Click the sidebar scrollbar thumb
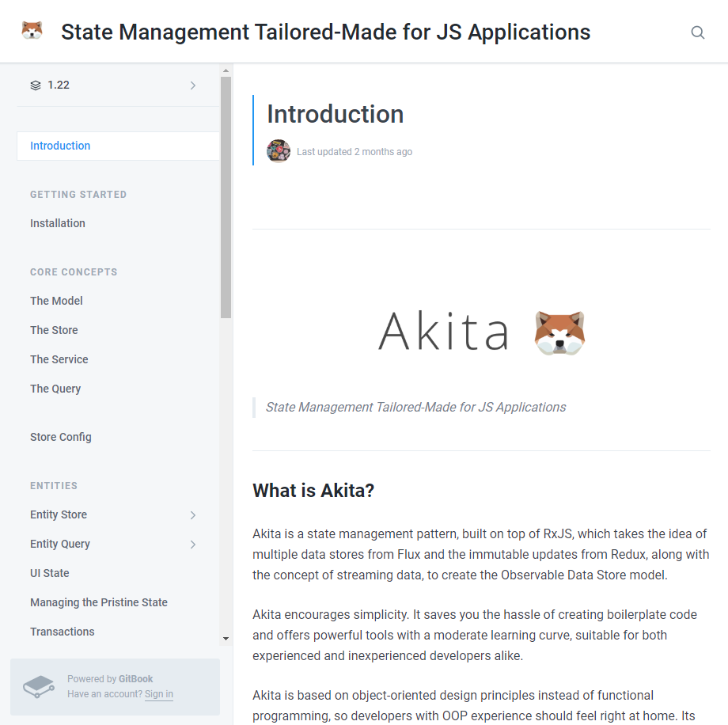The height and width of the screenshot is (725, 728). click(226, 197)
